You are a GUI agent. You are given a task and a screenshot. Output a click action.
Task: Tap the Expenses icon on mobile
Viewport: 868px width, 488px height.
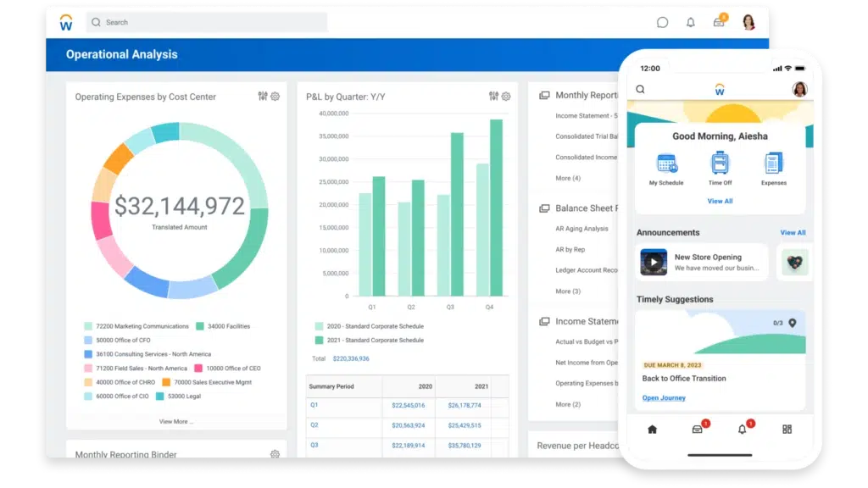pos(773,164)
